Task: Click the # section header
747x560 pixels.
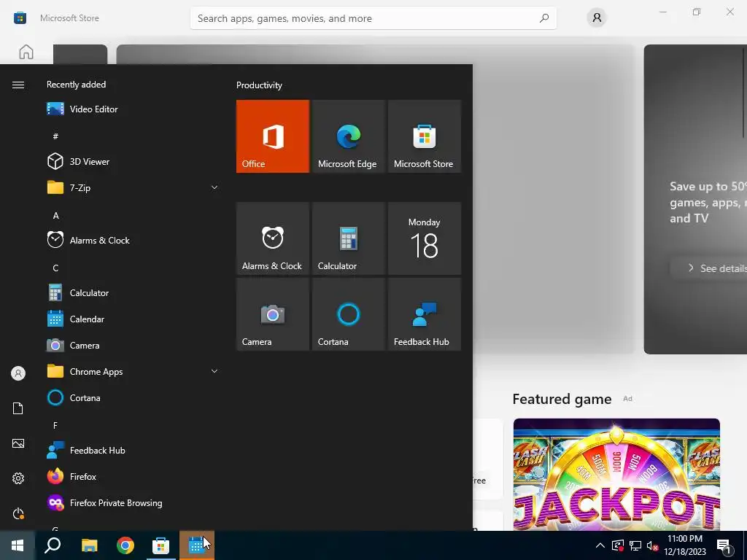Action: 55,136
